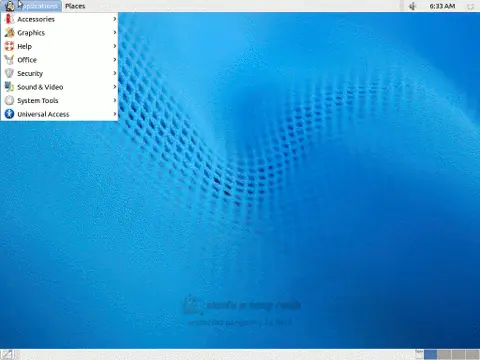Image resolution: width=480 pixels, height=360 pixels.
Task: Expand the Universal Access submenu arrow
Action: (x=114, y=114)
